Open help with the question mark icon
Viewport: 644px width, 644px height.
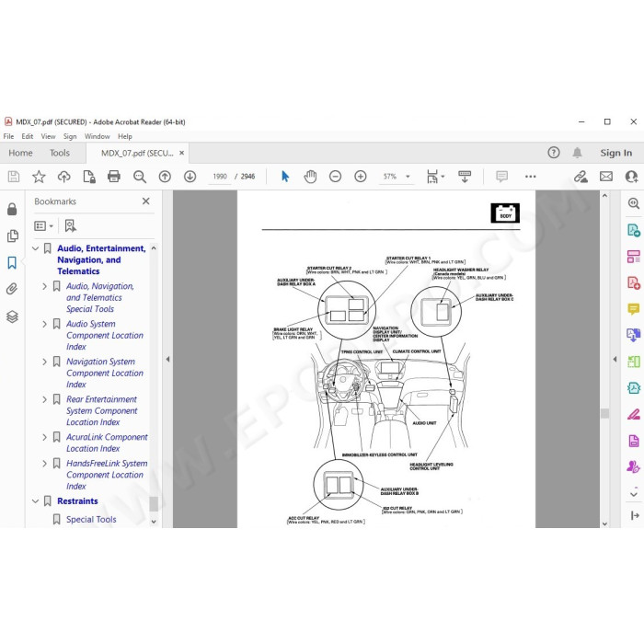[x=554, y=153]
